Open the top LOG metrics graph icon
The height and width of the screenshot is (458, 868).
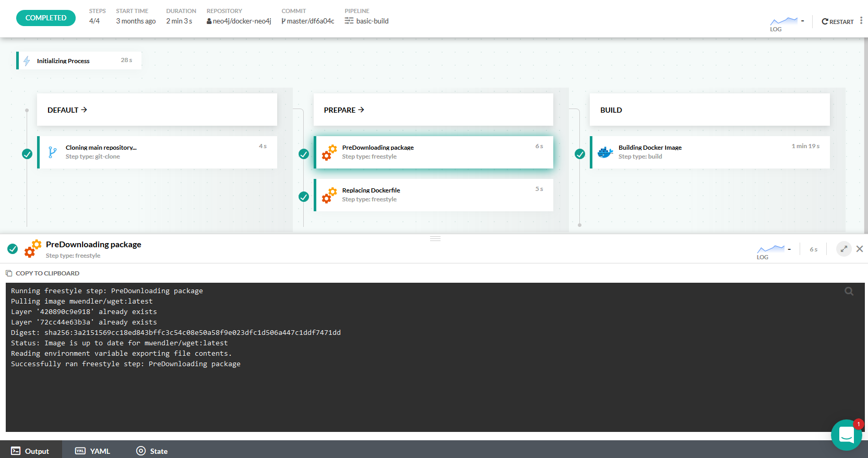[784, 22]
